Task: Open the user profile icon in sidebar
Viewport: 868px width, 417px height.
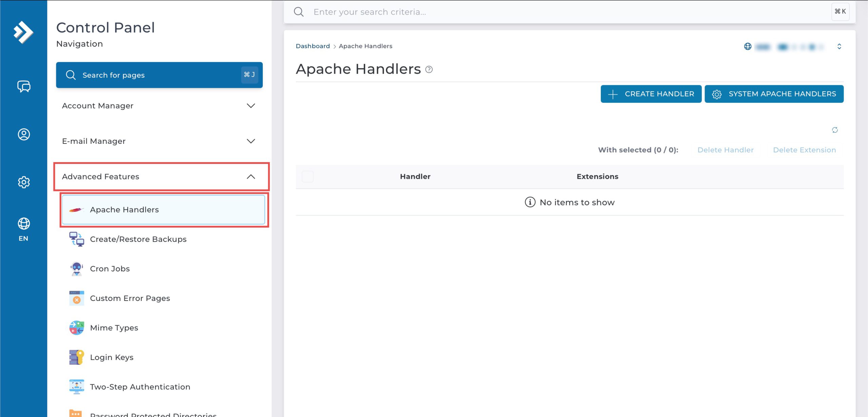Action: [x=24, y=134]
